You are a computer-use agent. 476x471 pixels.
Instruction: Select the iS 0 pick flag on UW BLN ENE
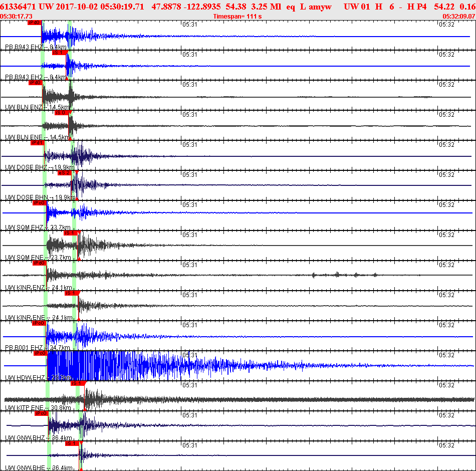[61, 113]
